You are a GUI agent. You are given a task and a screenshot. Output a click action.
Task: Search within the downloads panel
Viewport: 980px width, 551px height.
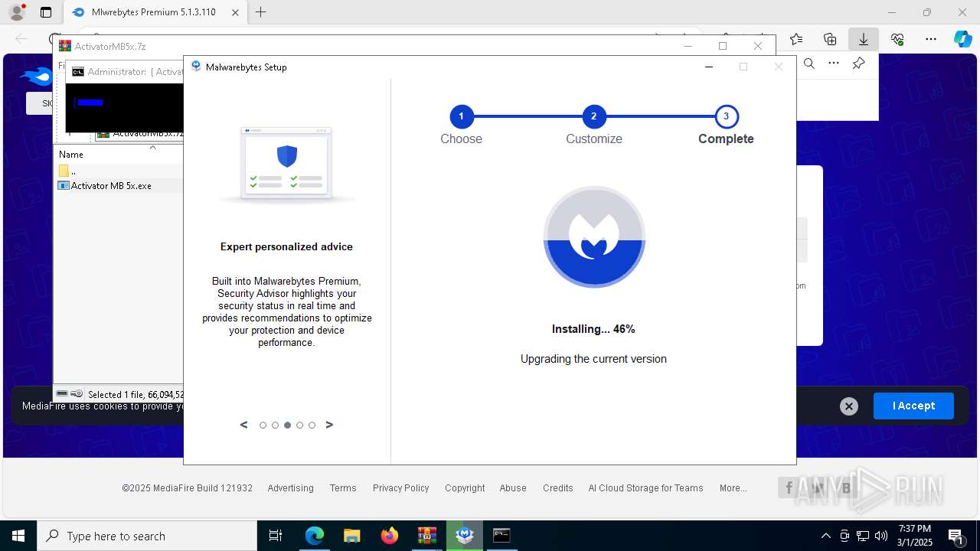809,64
